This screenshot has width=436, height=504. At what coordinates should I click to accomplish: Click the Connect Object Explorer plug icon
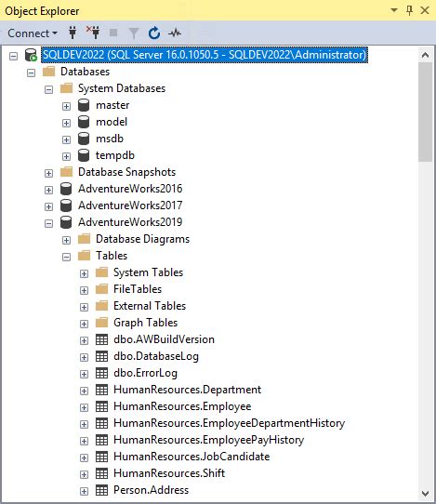pyautogui.click(x=73, y=33)
